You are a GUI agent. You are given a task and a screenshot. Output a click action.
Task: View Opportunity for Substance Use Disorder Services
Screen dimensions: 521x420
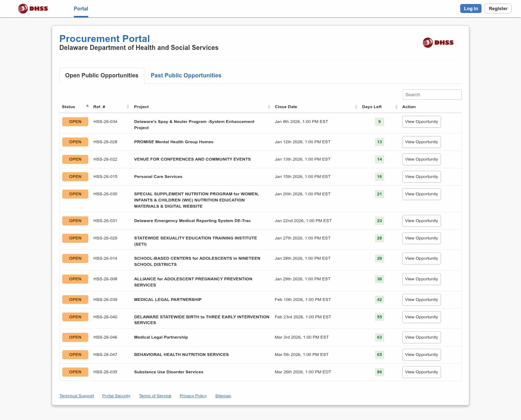(421, 372)
